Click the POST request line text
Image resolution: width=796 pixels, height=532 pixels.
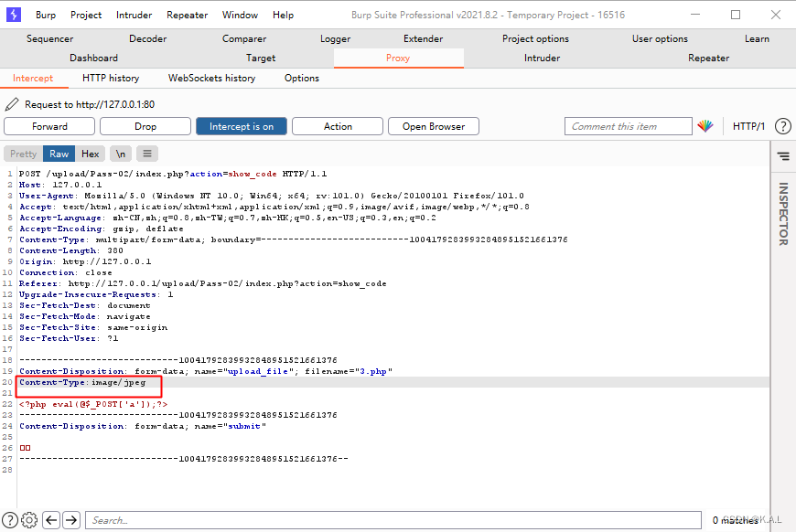[x=173, y=174]
